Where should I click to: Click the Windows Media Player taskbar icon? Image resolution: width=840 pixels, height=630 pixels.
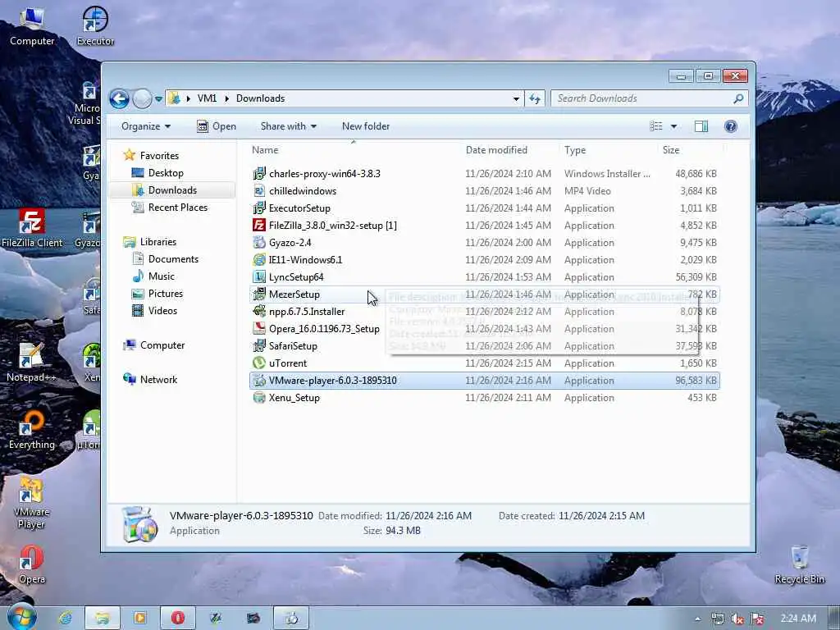click(x=139, y=619)
